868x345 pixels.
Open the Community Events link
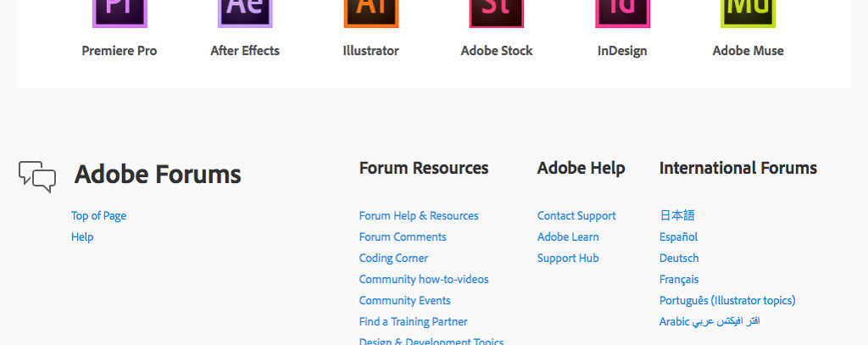(404, 300)
